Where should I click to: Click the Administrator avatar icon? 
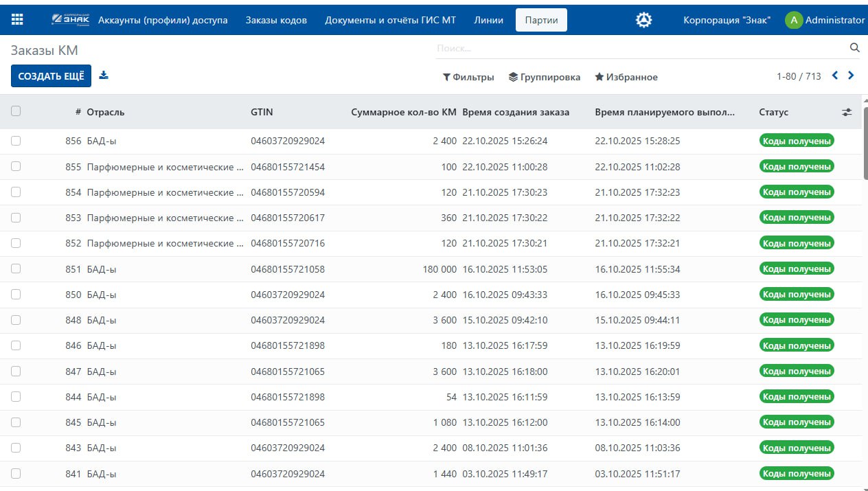point(793,20)
